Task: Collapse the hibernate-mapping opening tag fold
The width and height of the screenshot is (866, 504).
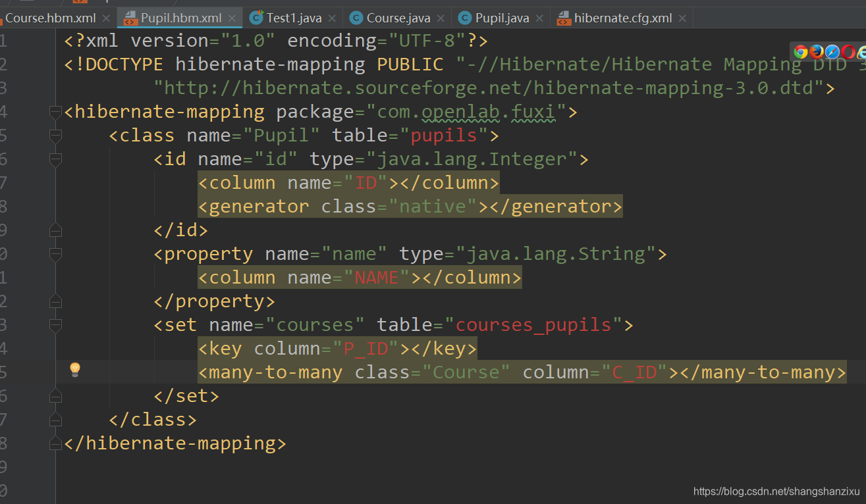Action: pyautogui.click(x=55, y=113)
